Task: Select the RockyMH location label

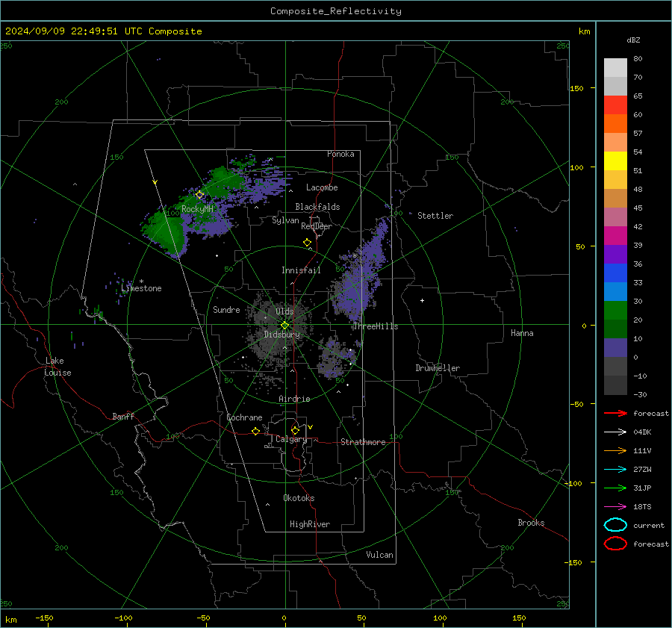Action: [x=198, y=209]
